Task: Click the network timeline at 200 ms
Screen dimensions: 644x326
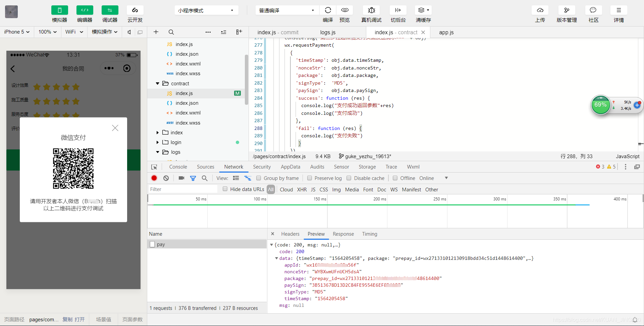Action: point(380,199)
